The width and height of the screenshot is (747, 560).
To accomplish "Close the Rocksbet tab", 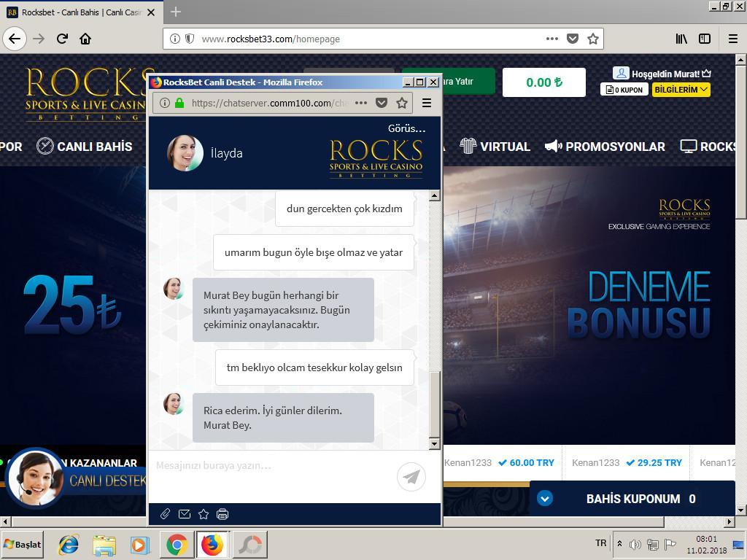I will 151,12.
